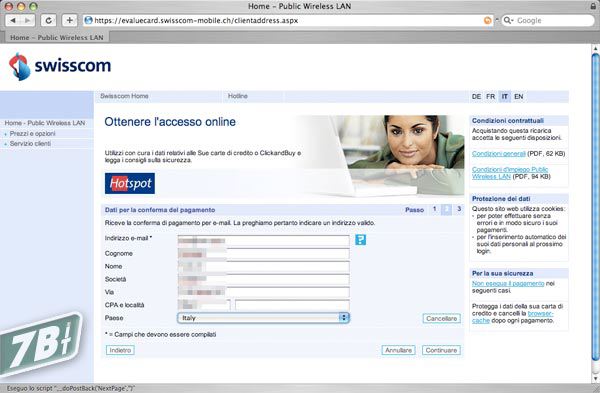Click the browser Forward arrow button
This screenshot has height=393, width=600.
[x=28, y=20]
